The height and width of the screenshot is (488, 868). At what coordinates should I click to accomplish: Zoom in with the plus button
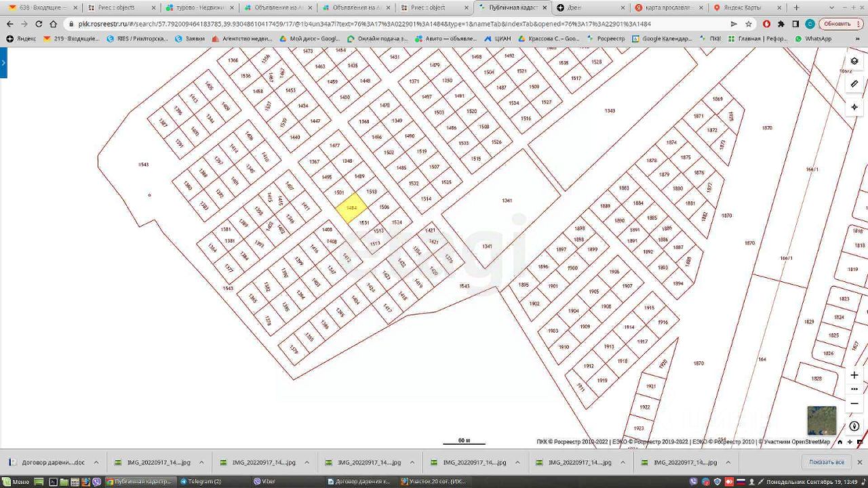(854, 375)
